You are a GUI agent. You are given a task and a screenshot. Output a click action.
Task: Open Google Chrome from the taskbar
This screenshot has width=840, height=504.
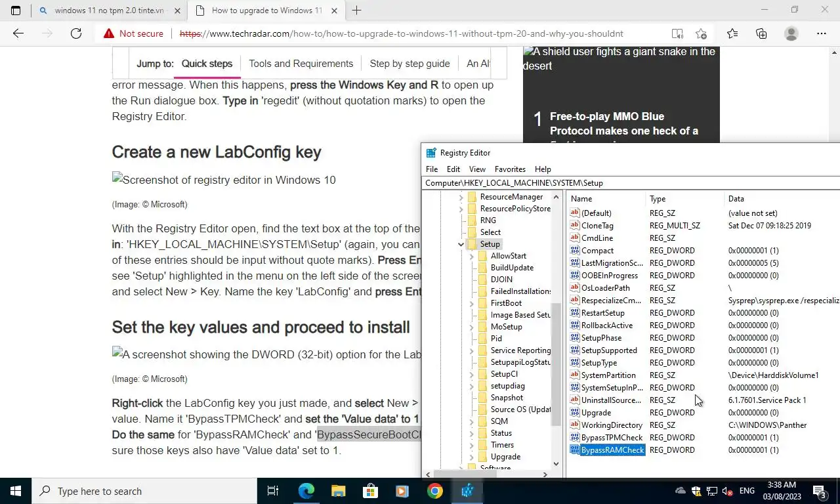pos(434,491)
